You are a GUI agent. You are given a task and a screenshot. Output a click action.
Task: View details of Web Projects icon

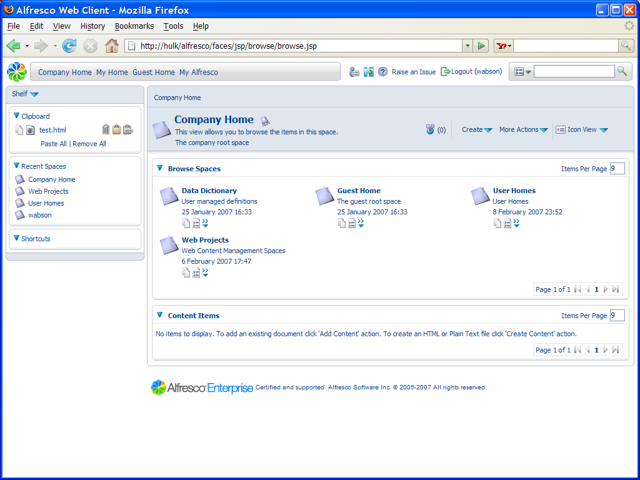coord(196,273)
